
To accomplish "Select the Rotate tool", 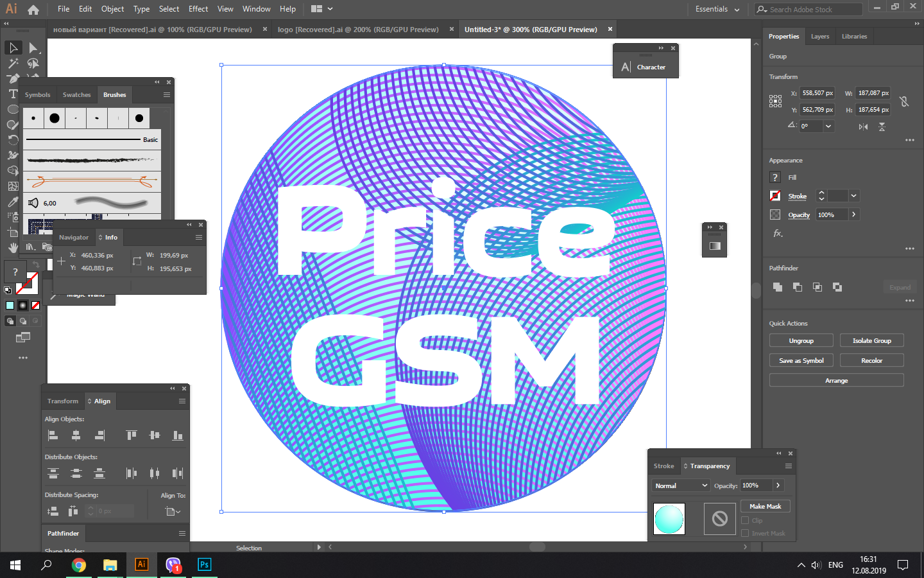I will pos(13,140).
